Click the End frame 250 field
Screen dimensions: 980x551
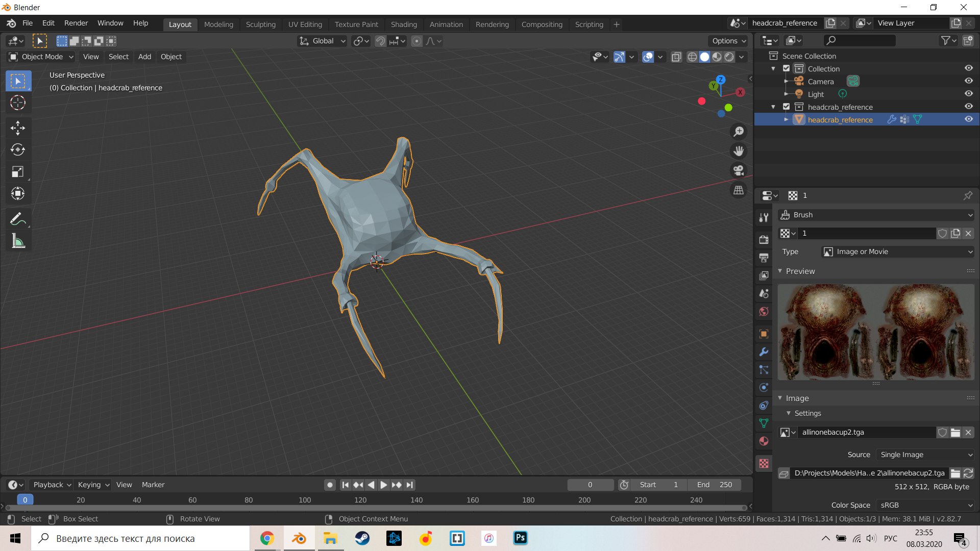(715, 485)
